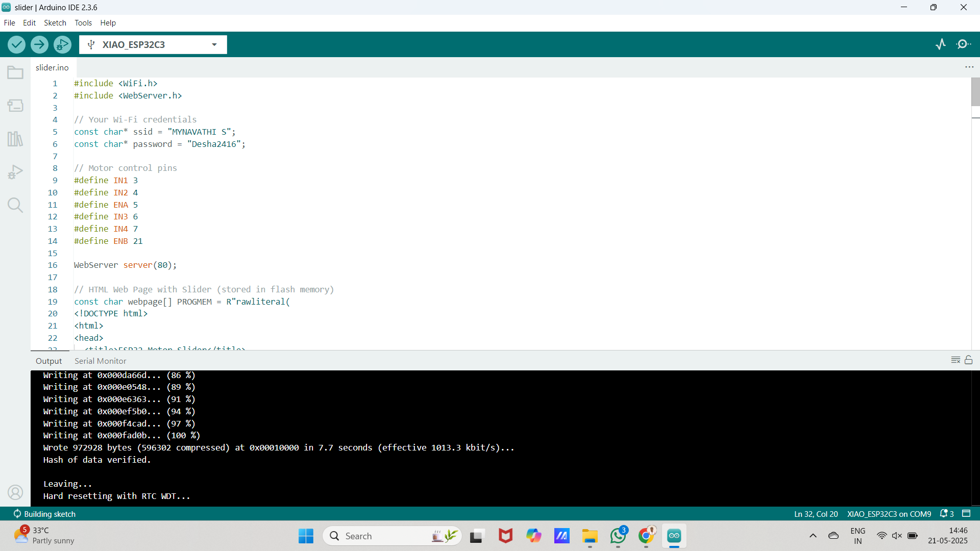Click the ssid "MYNAVATHI S" code line
Viewport: 980px width, 551px height.
[155, 132]
